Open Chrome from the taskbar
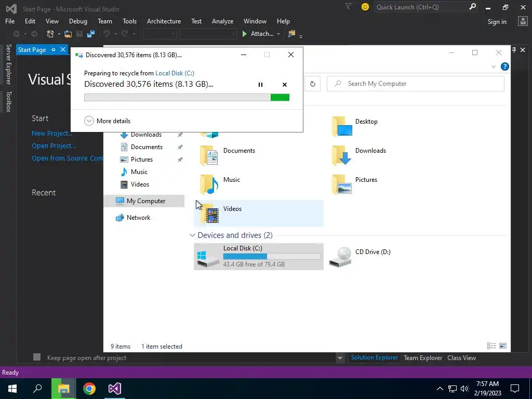 (x=89, y=389)
